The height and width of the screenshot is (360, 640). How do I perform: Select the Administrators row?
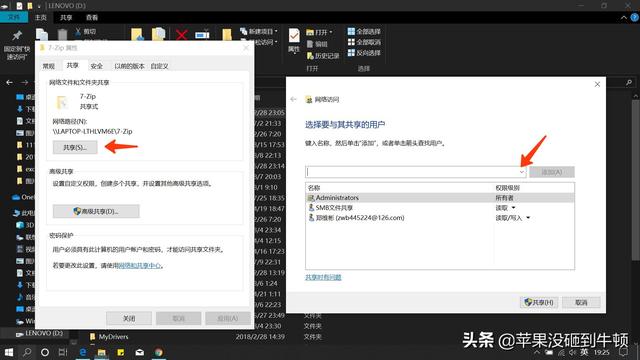point(440,198)
